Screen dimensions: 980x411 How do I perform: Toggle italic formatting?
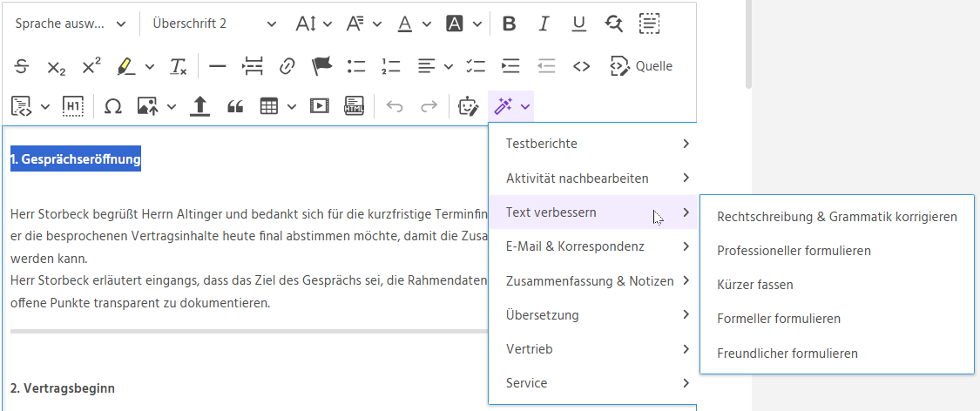[544, 24]
